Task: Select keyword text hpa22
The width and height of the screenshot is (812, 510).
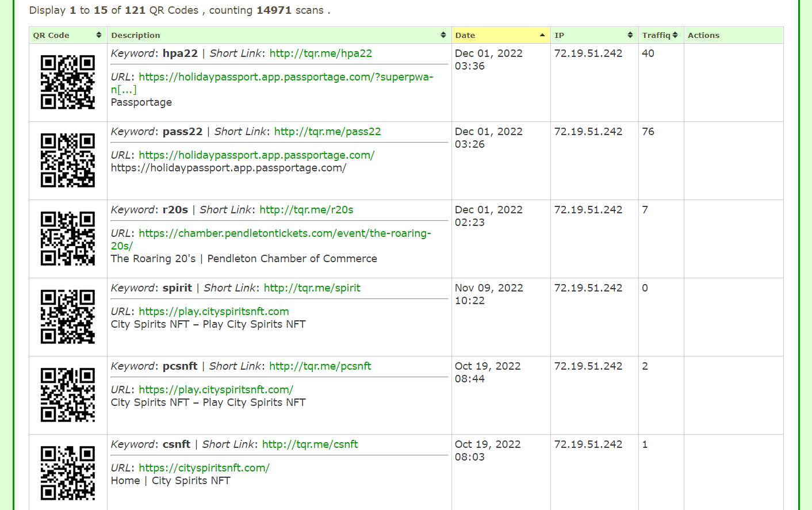Action: [x=180, y=53]
